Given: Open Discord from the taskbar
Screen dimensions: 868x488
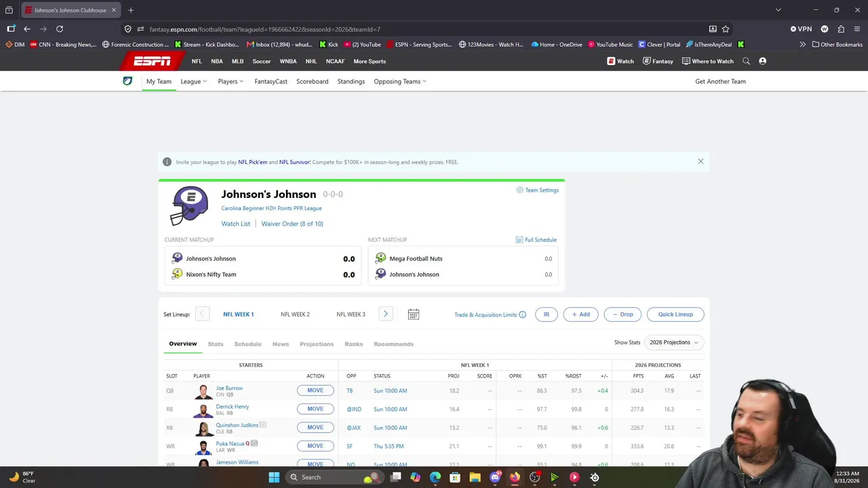Looking at the screenshot, I should pos(495,477).
